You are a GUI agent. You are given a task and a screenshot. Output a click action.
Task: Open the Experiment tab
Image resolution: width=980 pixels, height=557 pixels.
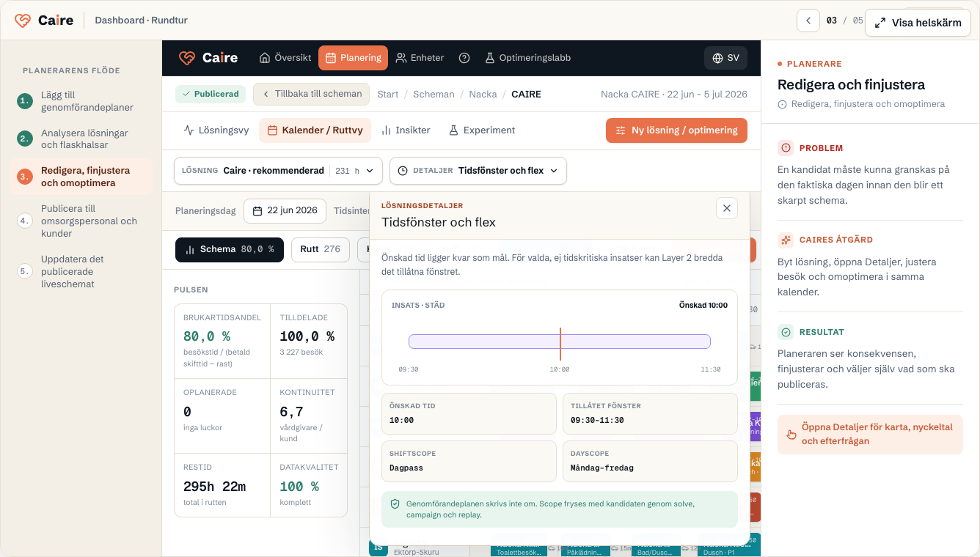[482, 130]
